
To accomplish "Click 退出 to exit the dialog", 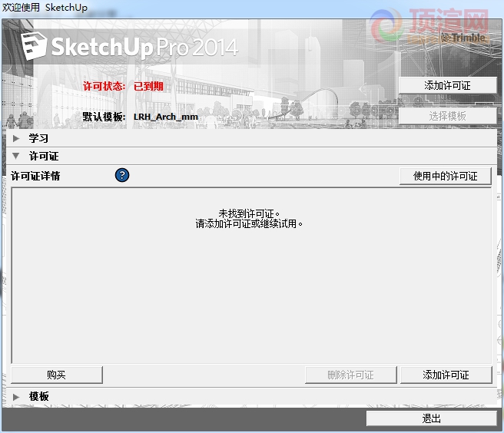I will (431, 418).
